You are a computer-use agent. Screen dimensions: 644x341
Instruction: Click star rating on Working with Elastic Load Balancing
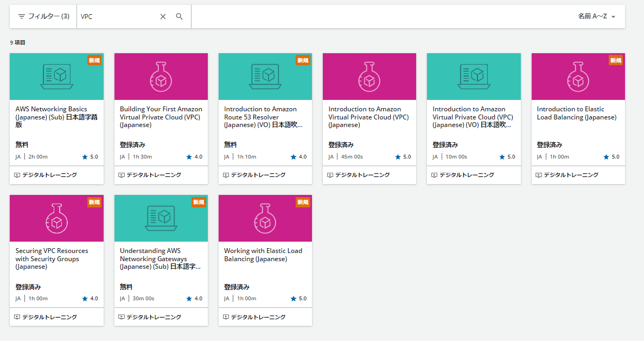tap(299, 298)
